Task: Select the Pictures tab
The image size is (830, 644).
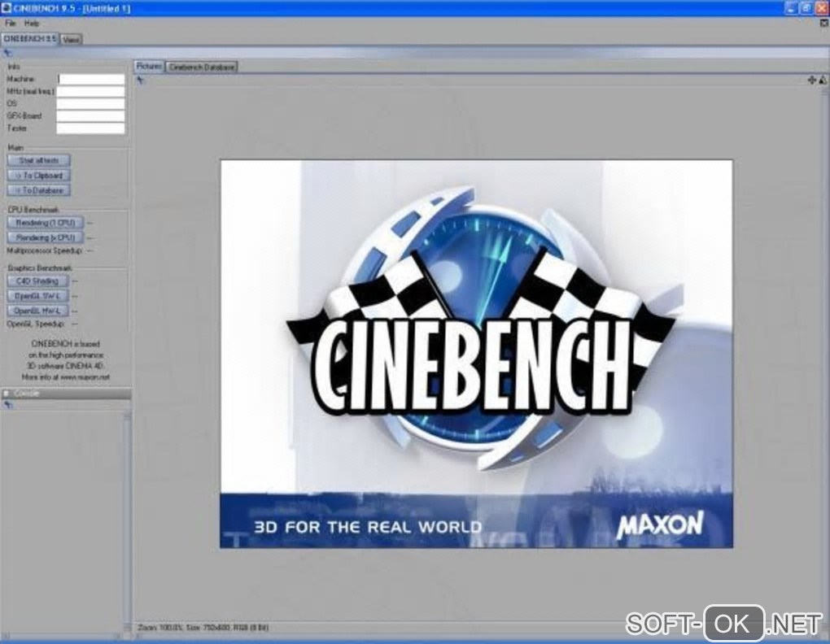Action: (149, 66)
